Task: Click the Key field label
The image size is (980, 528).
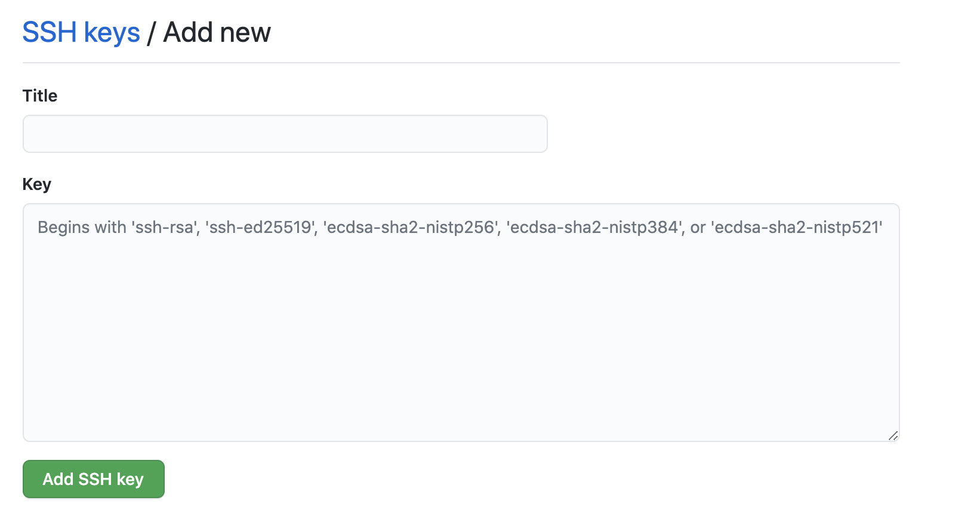Action: click(x=37, y=184)
